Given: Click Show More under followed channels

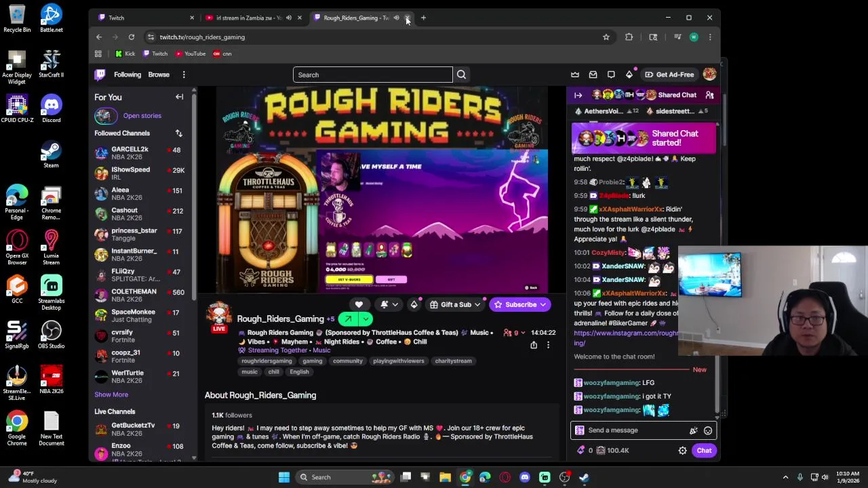Looking at the screenshot, I should point(111,394).
